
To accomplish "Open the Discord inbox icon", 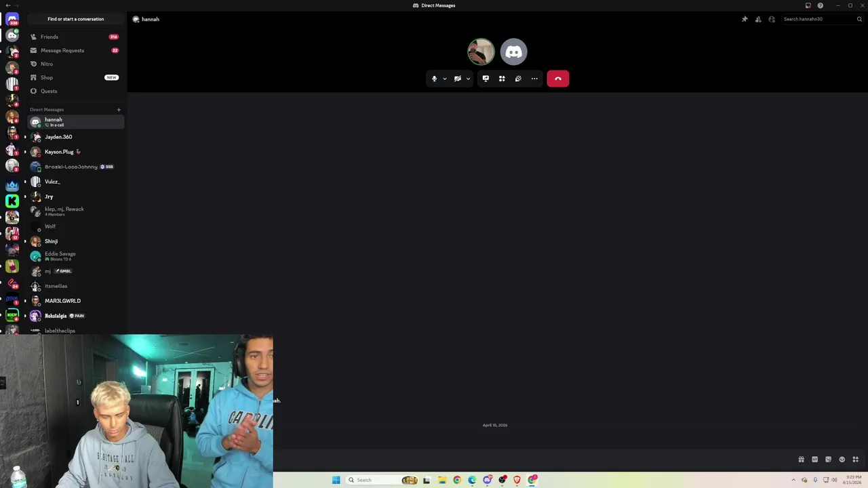I will (x=808, y=5).
